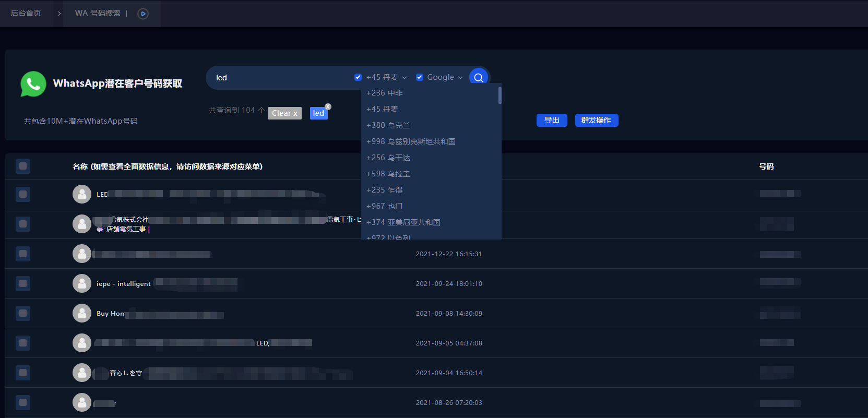Click the WhatsApp logo icon

(x=33, y=84)
